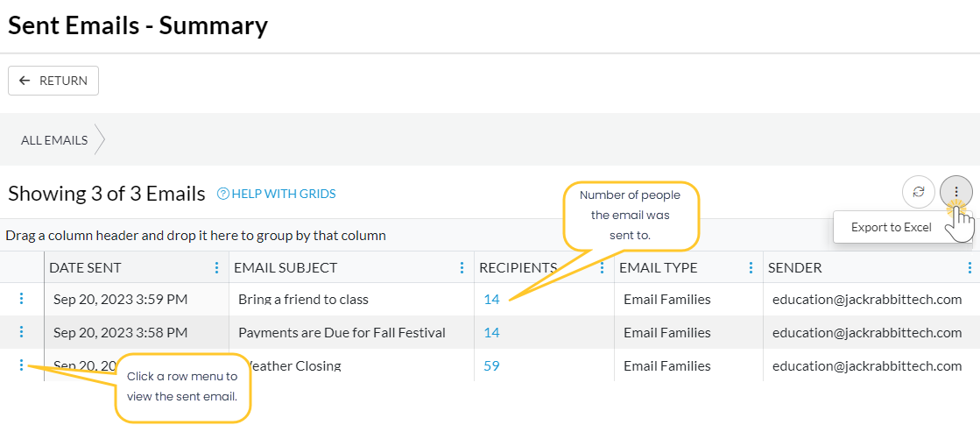Viewport: 980px width, 425px height.
Task: Sort by Email Type column header
Action: [x=659, y=268]
